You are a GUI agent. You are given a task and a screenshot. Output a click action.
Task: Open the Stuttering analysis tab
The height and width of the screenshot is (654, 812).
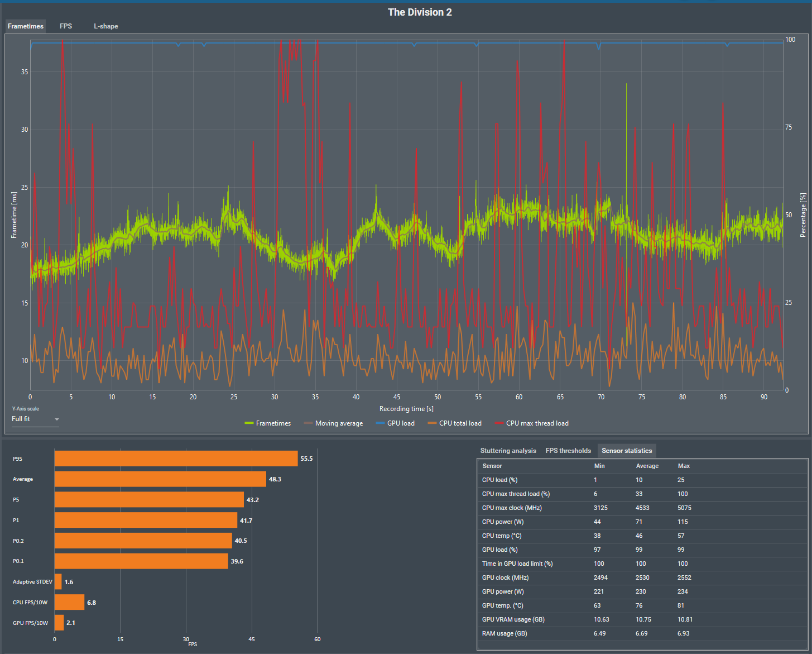point(508,451)
